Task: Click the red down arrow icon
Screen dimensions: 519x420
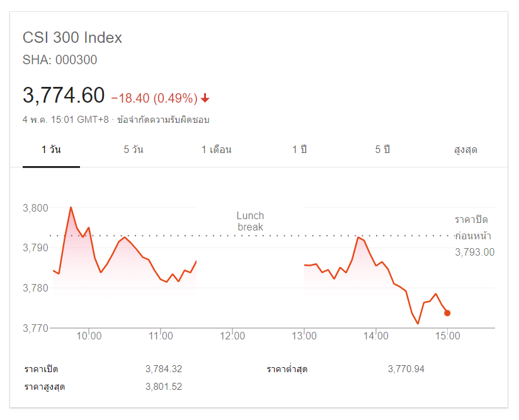Action: [x=205, y=98]
